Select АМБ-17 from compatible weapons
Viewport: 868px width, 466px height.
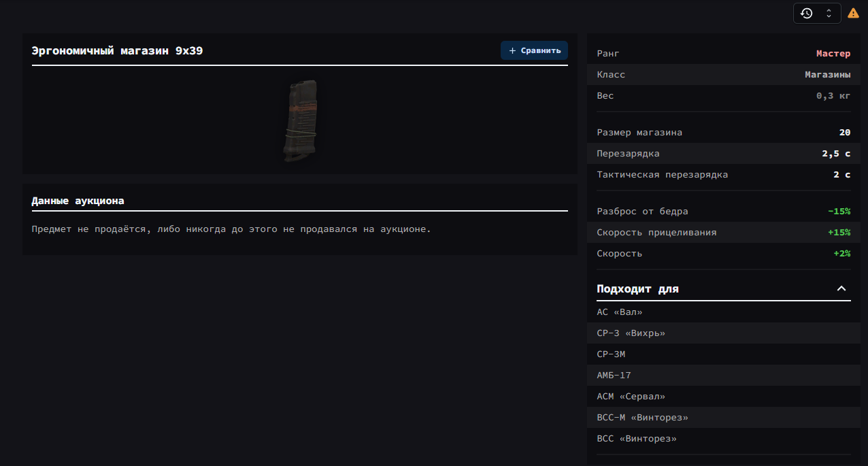coord(614,376)
